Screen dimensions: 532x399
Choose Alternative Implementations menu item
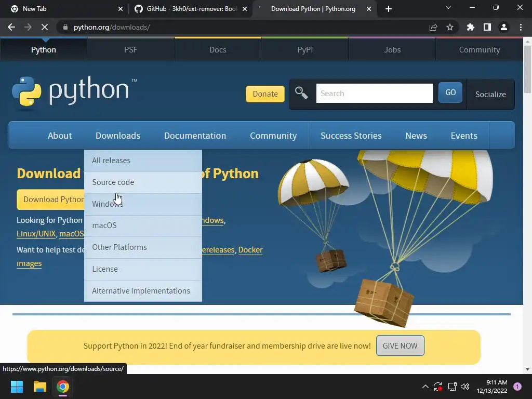[x=143, y=291]
